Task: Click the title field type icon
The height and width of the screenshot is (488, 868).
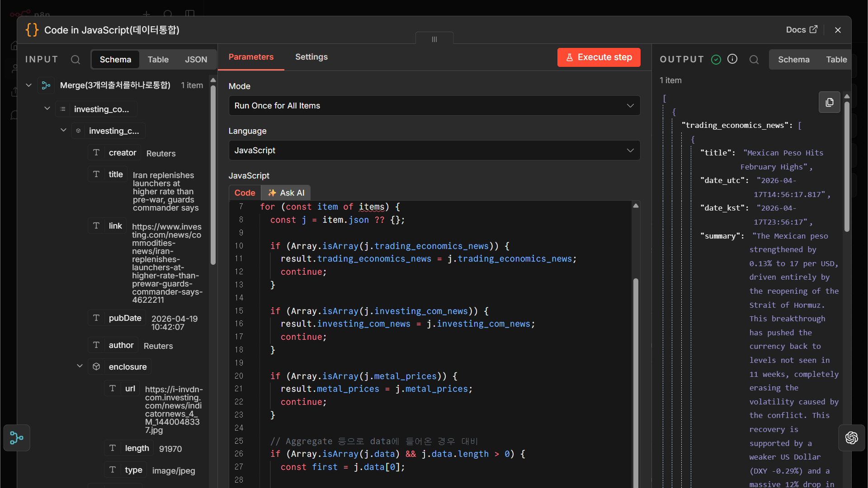Action: (96, 174)
